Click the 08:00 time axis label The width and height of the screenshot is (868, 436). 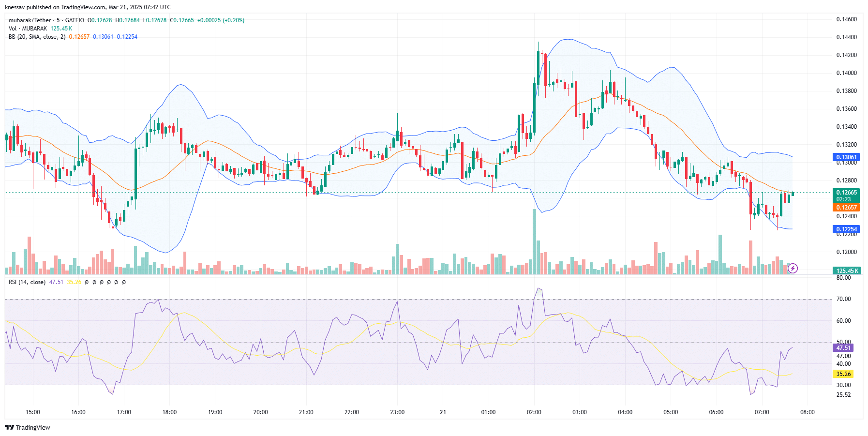[x=808, y=412]
